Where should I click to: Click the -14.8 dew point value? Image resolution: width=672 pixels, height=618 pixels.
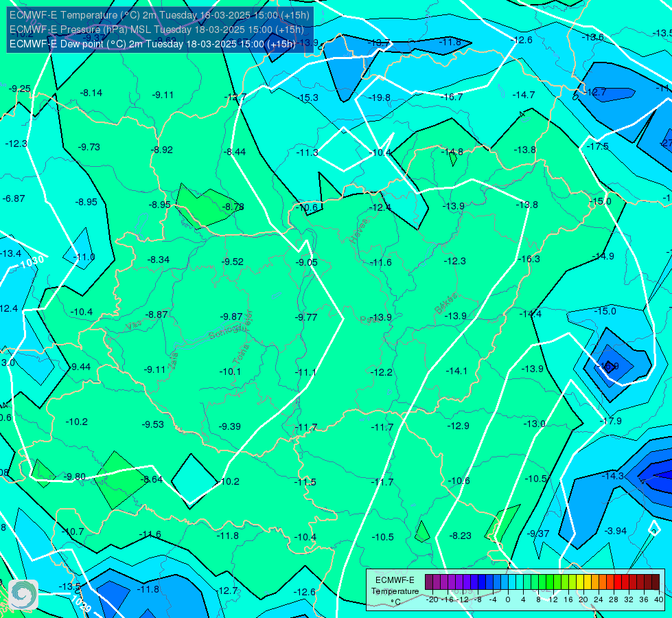coord(452,152)
